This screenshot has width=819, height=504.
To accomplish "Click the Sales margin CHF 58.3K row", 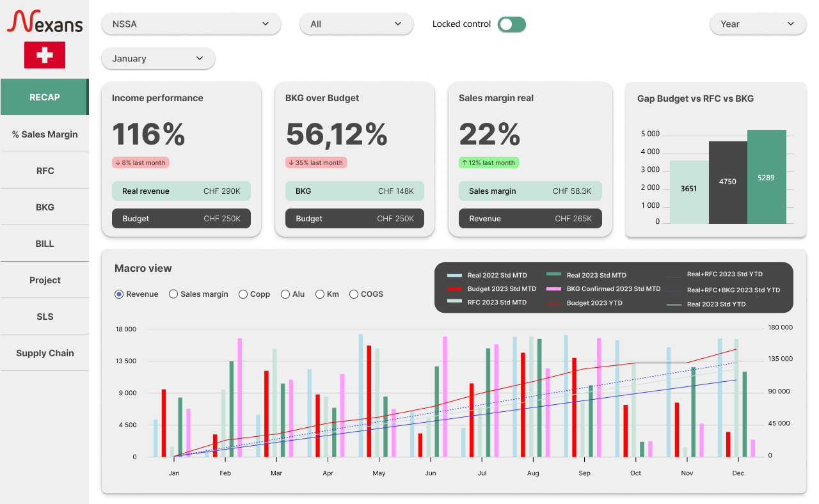I will [530, 191].
